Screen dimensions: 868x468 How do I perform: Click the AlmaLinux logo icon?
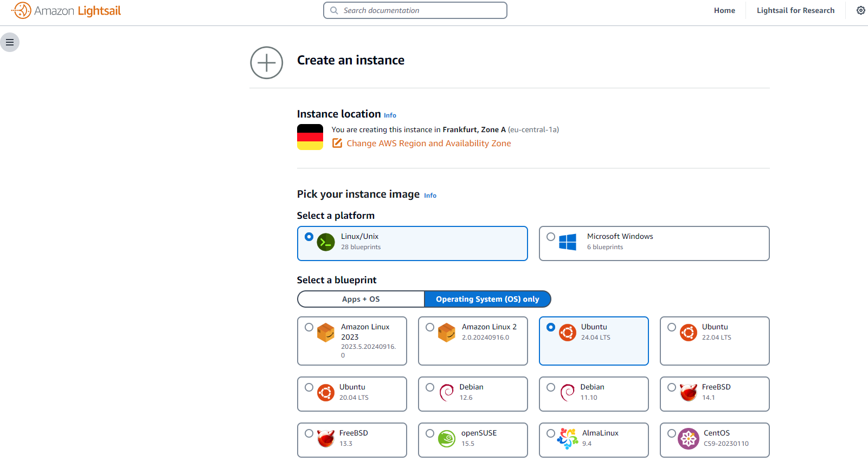568,439
